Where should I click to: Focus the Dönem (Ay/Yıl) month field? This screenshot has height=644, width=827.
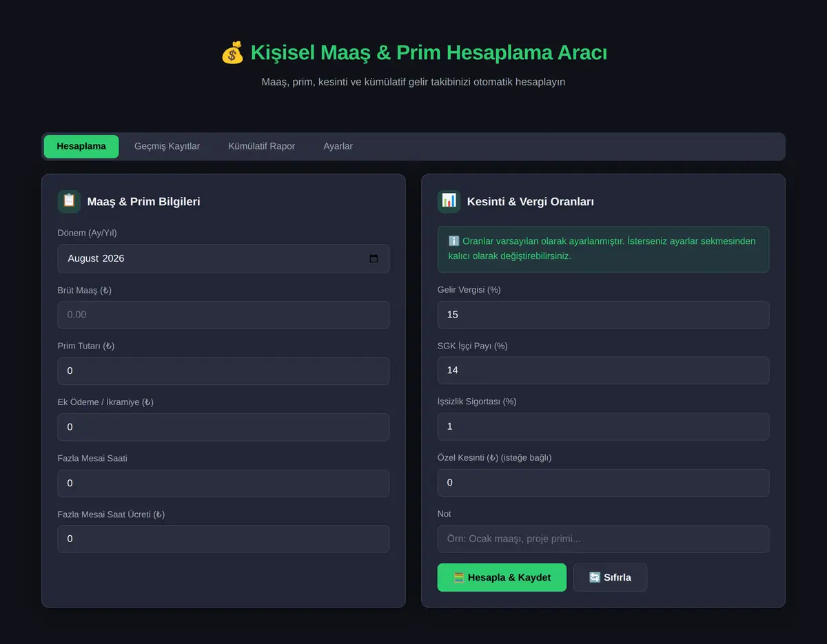tap(223, 259)
